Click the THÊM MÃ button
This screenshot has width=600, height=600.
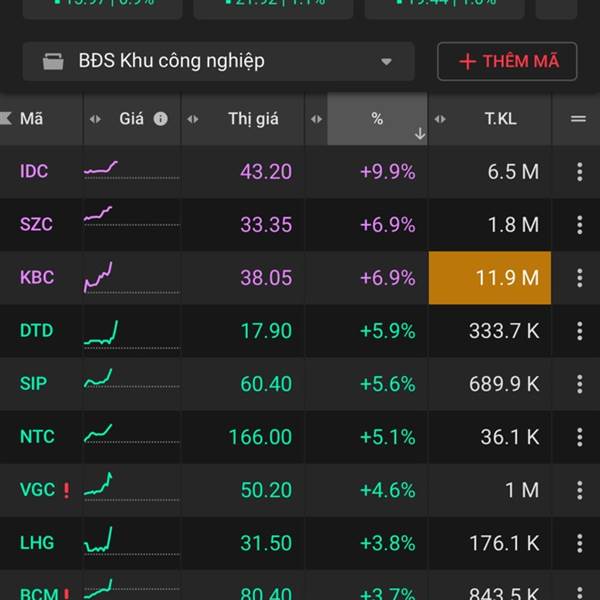pyautogui.click(x=508, y=62)
